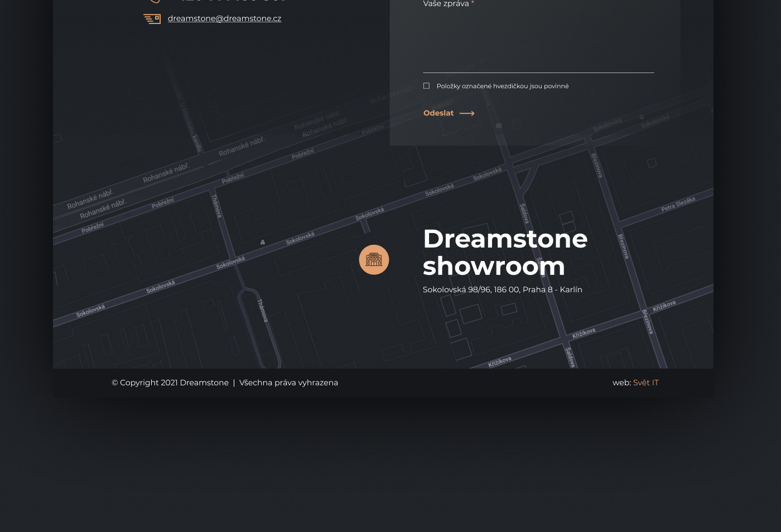This screenshot has height=532, width=781.
Task: Click the small map marker at top right near Sokolovská
Action: click(641, 117)
